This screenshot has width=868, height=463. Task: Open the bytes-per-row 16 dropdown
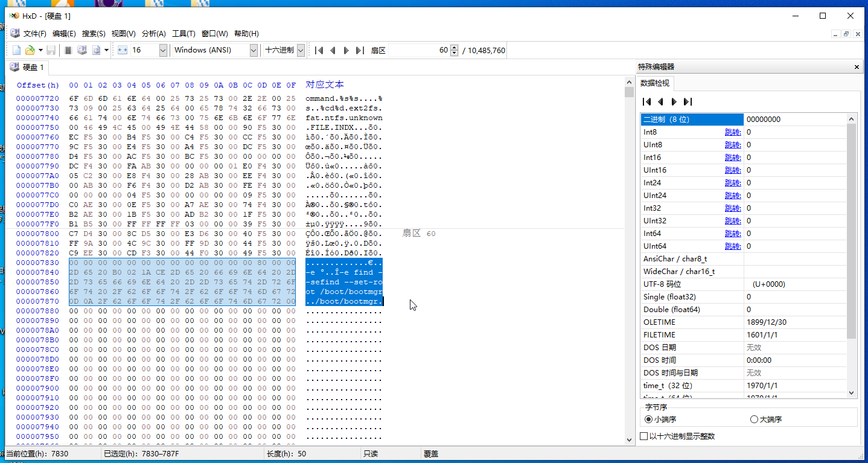[x=163, y=50]
